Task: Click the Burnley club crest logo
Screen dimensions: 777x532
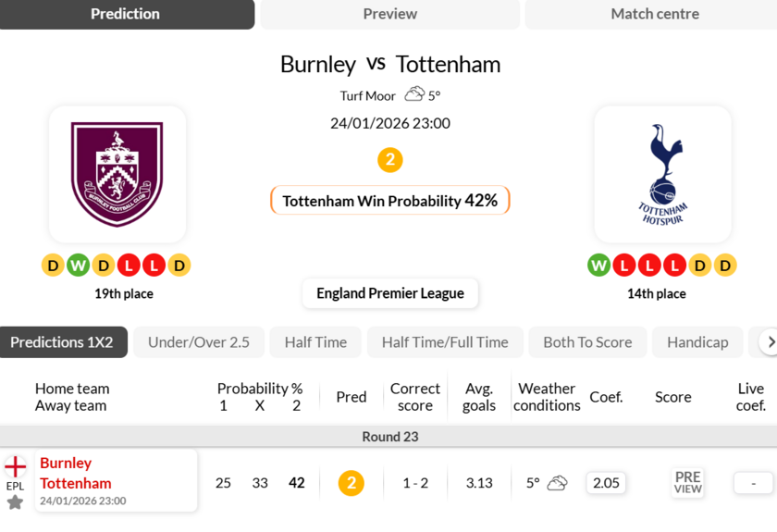Action: [117, 174]
